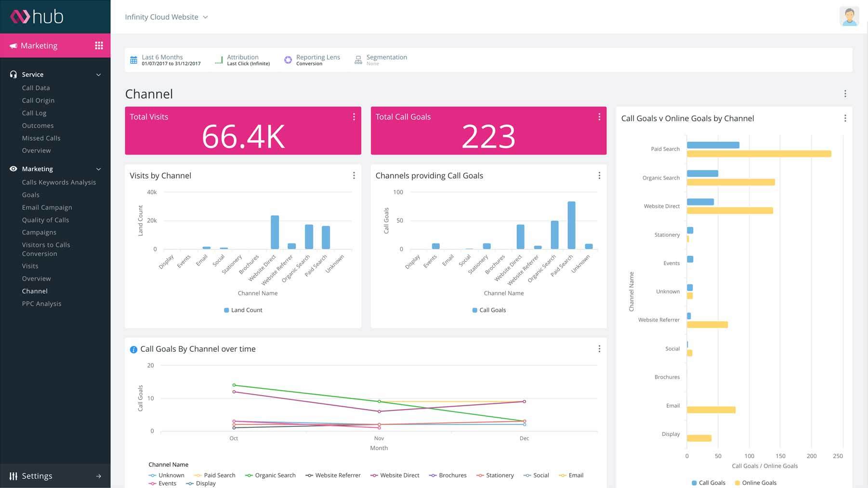Toggle Land Count legend in Visits chart
The width and height of the screenshot is (868, 488).
point(243,310)
